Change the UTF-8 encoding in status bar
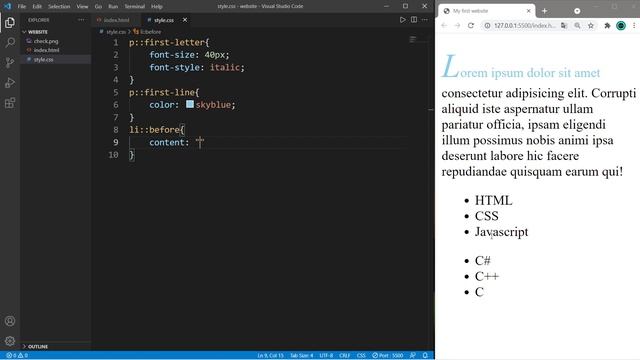This screenshot has height=360, width=640. click(326, 356)
